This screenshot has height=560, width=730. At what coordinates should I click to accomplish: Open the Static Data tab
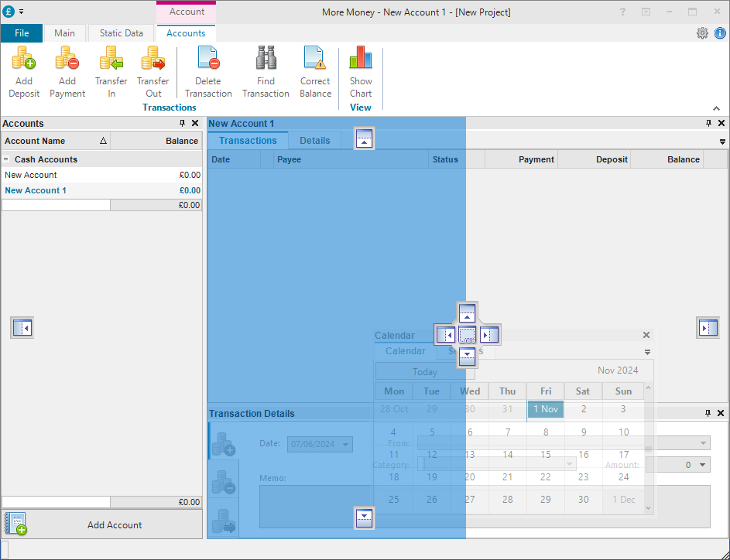click(122, 33)
